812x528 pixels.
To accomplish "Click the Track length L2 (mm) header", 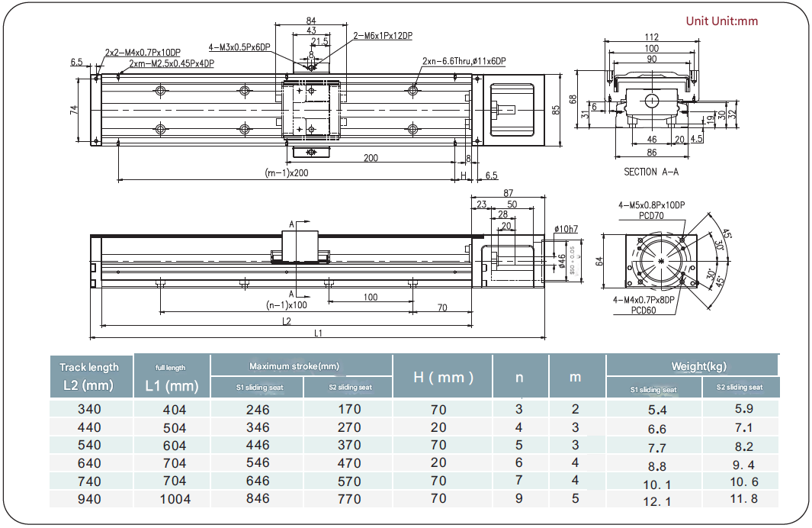I will pos(90,376).
